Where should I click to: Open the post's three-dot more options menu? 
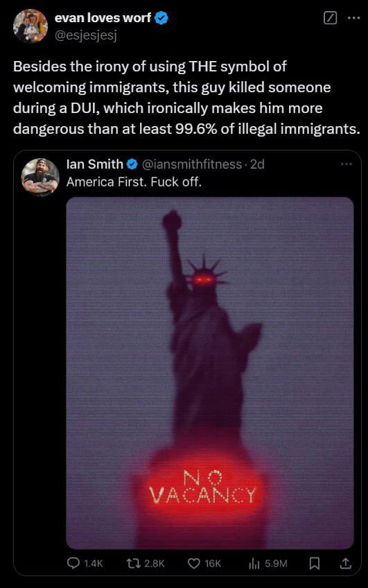[353, 17]
